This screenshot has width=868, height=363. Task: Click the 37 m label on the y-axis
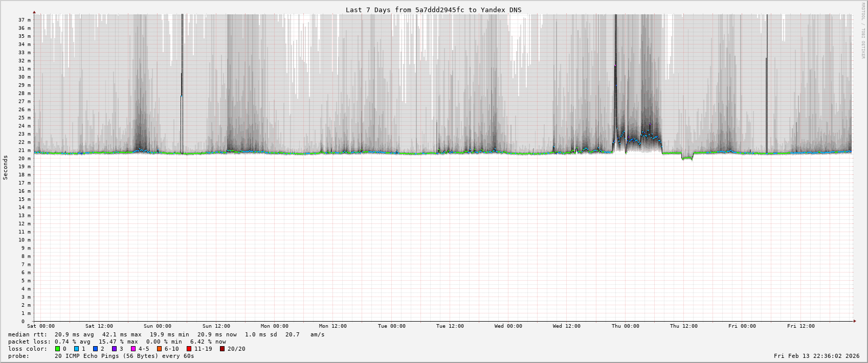25,20
